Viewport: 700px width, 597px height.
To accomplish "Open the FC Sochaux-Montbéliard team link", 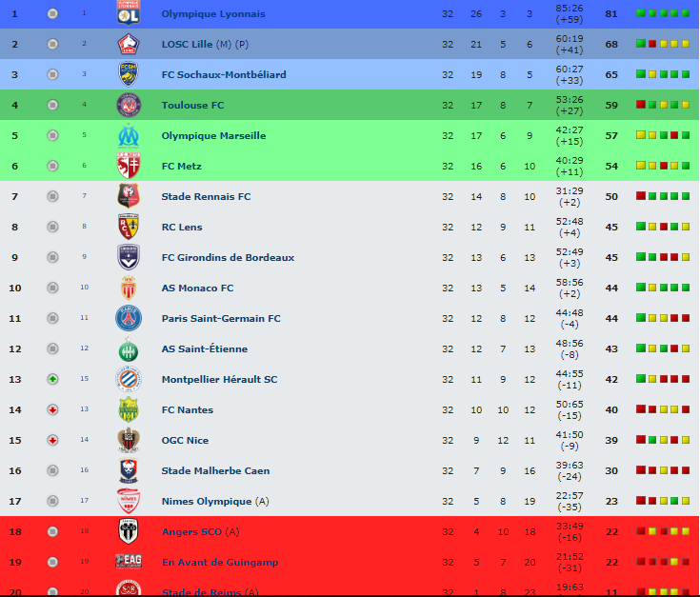I will (x=224, y=74).
